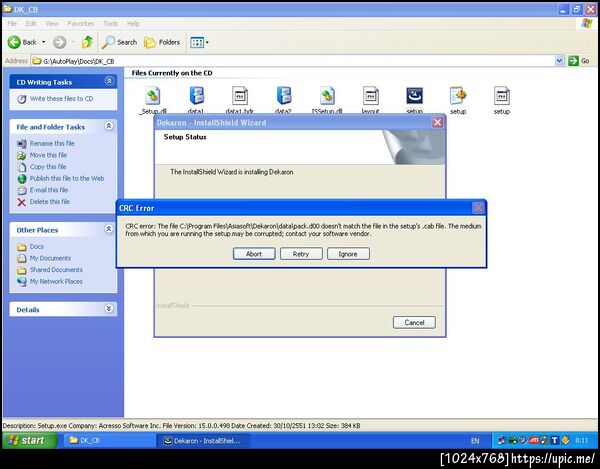Click the Go button beside address bar

pos(579,61)
